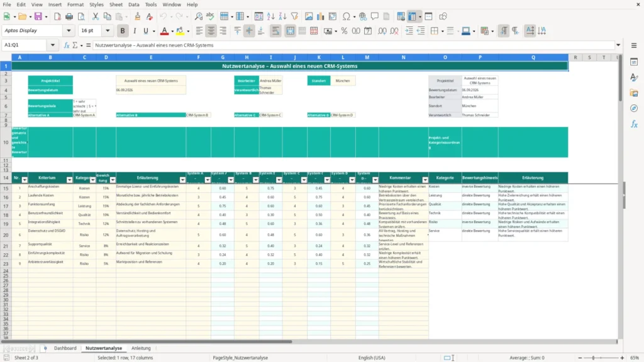Screen dimensions: 644x362
Task: Toggle align left
Action: coord(199,31)
